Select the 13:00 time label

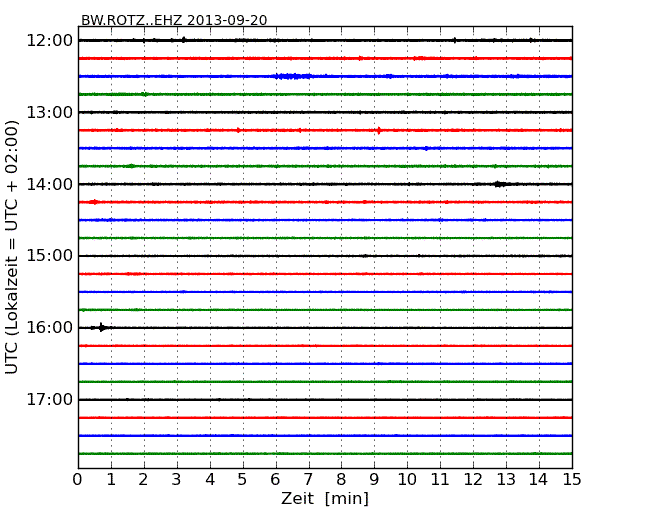click(x=49, y=112)
